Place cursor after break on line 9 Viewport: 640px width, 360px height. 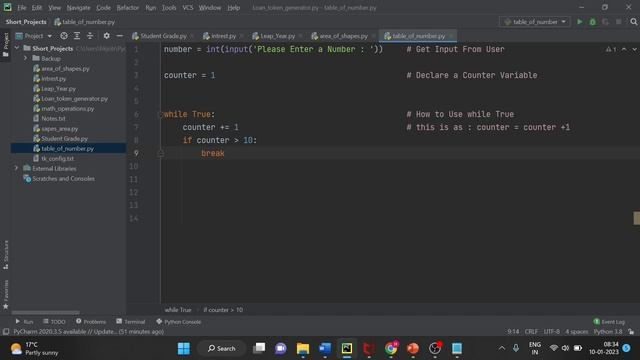(x=225, y=153)
